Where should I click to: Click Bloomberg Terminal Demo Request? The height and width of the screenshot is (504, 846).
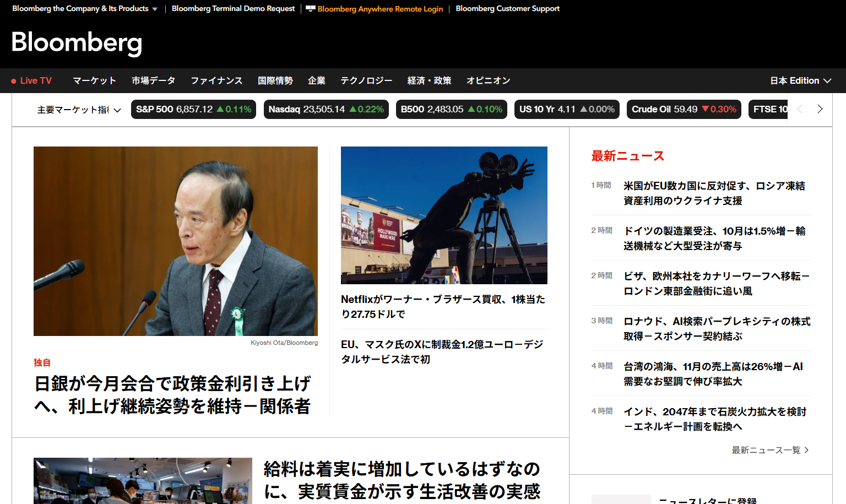232,9
